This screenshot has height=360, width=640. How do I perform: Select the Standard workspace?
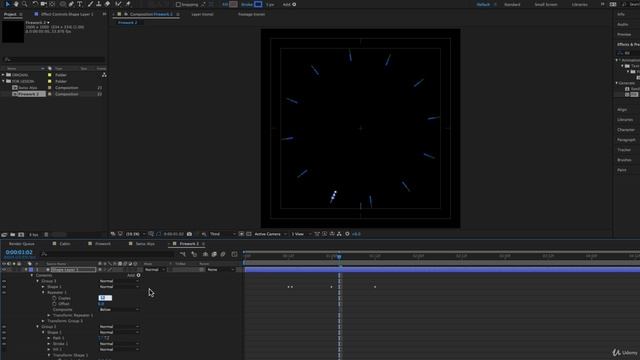pos(512,4)
